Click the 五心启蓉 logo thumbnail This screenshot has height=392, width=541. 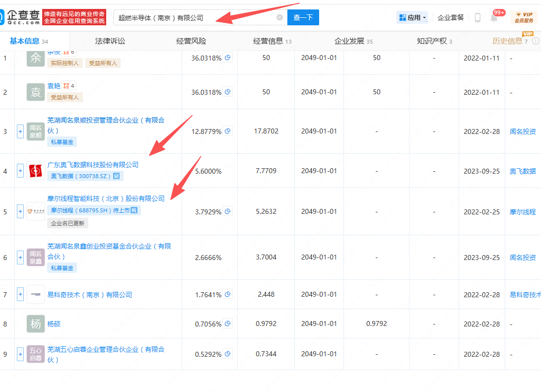(x=36, y=354)
